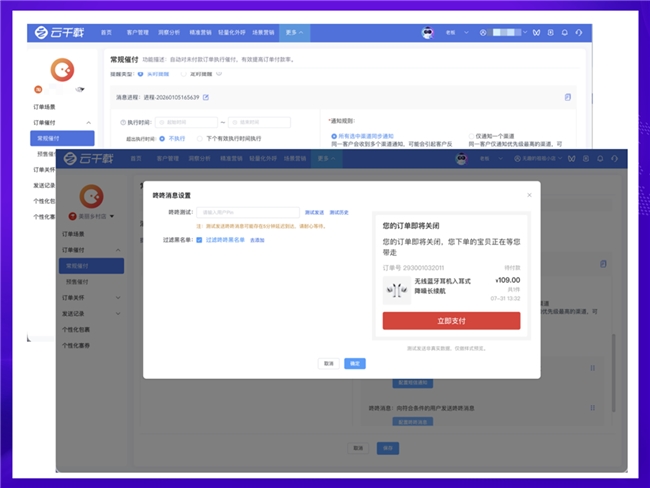
Task: Click the 测试发送 link
Action: [314, 212]
